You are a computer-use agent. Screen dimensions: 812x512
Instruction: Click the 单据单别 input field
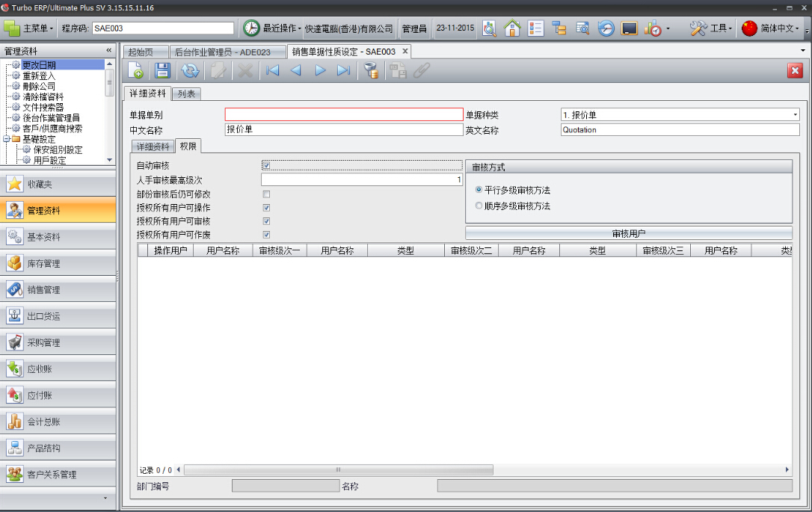tap(344, 114)
